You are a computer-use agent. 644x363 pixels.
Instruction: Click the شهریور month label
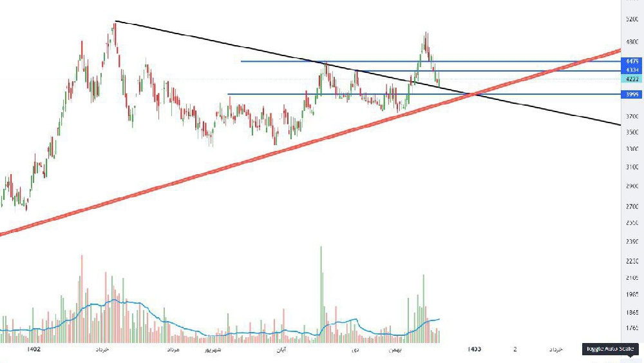tap(213, 349)
